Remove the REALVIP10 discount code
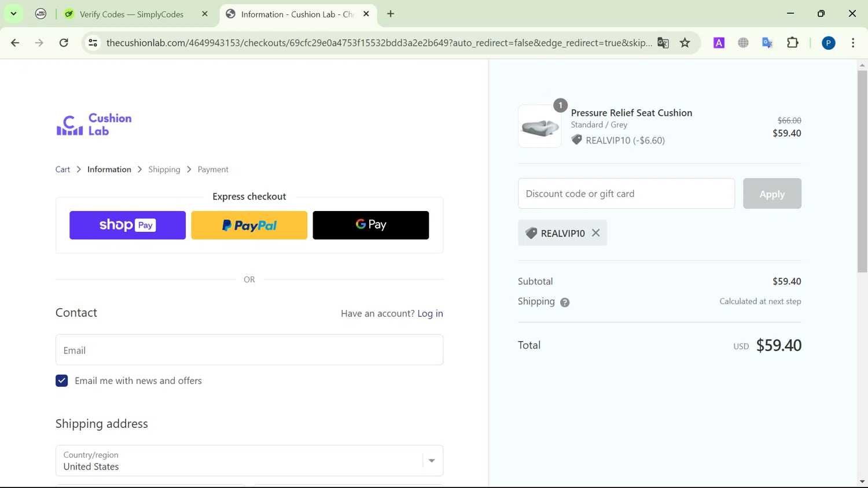Image resolution: width=868 pixels, height=488 pixels. [595, 233]
